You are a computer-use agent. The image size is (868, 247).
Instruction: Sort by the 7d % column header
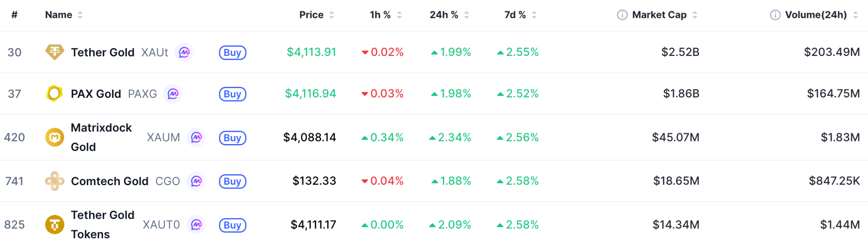(x=520, y=15)
